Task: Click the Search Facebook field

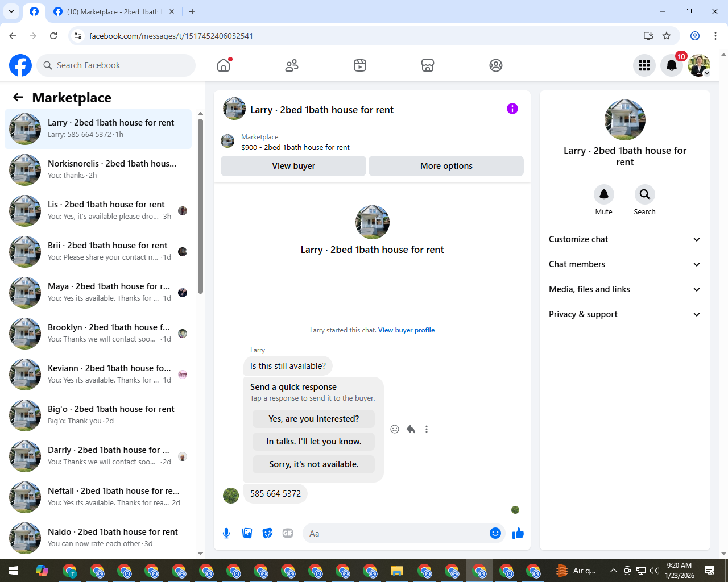Action: (x=117, y=65)
